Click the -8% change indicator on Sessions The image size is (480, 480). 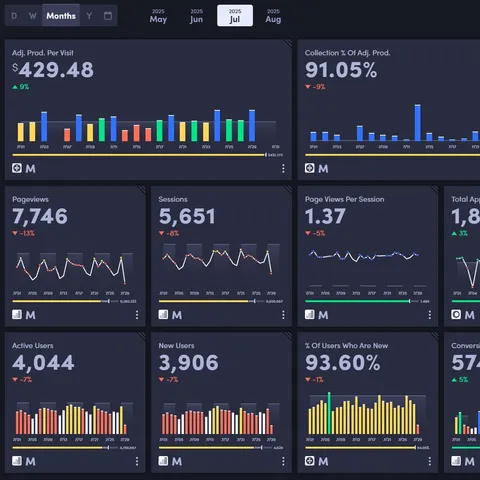pos(169,233)
